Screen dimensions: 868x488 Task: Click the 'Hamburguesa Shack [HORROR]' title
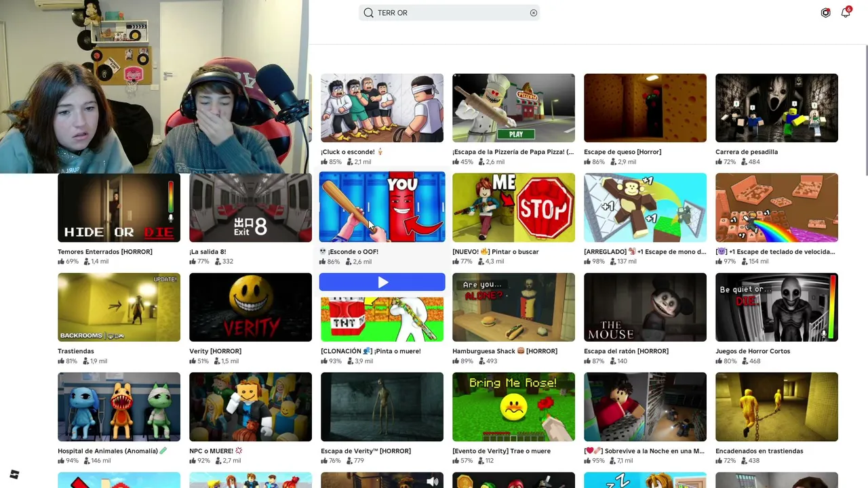pos(505,351)
